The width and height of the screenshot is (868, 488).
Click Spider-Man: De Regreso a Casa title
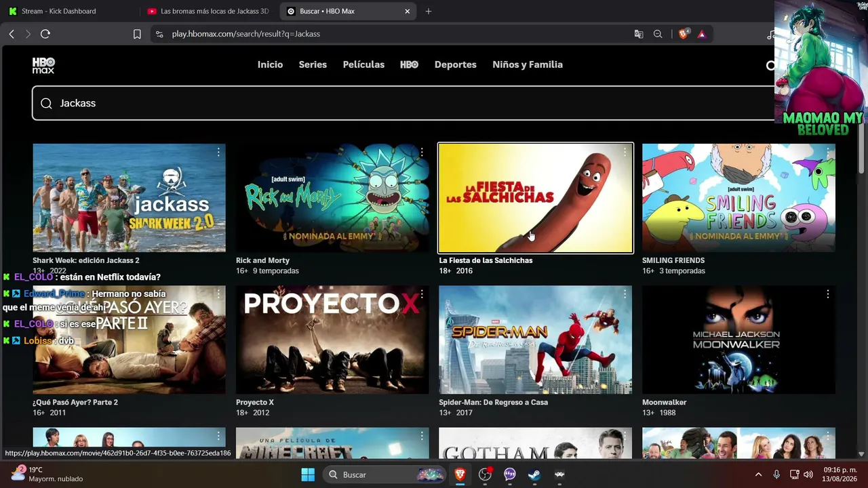tap(493, 402)
